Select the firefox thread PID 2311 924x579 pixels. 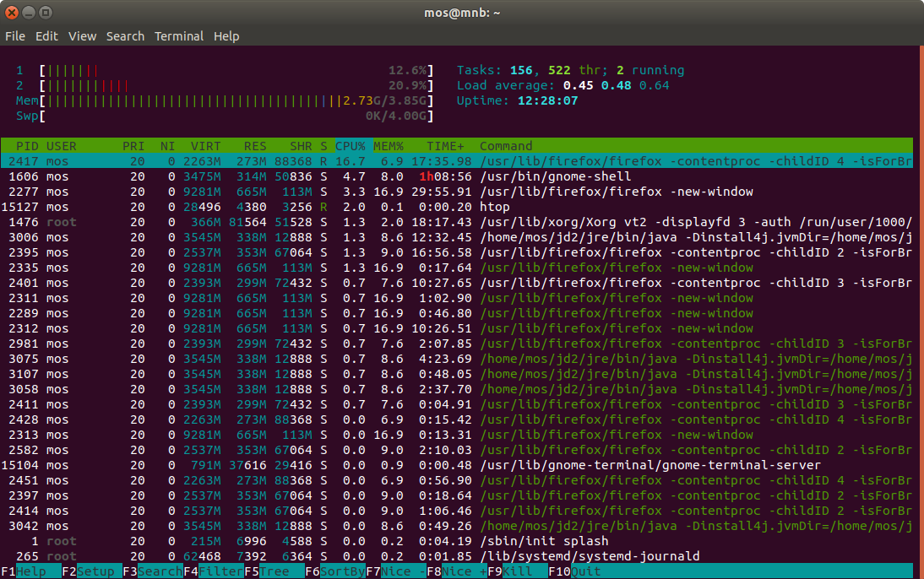pyautogui.click(x=457, y=298)
